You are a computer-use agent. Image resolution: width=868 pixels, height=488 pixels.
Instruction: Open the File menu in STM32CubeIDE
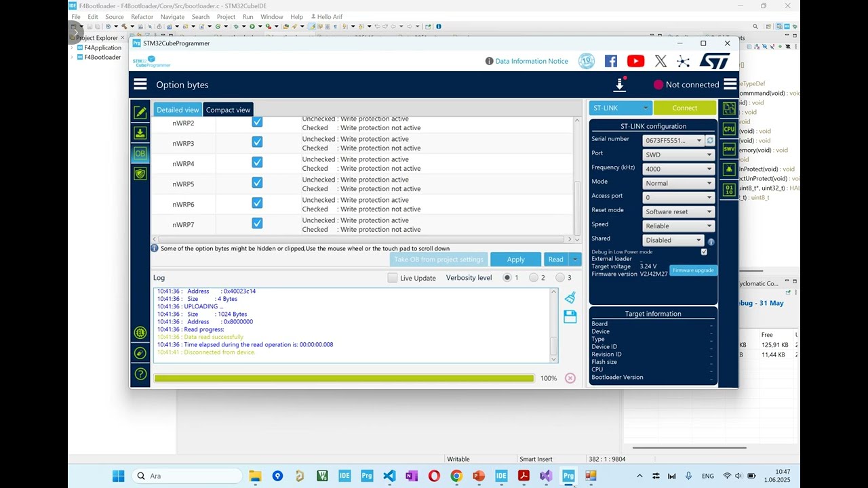76,17
